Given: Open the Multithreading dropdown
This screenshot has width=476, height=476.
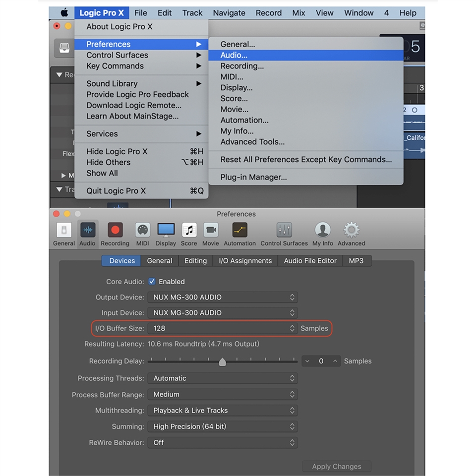Looking at the screenshot, I should tap(223, 411).
